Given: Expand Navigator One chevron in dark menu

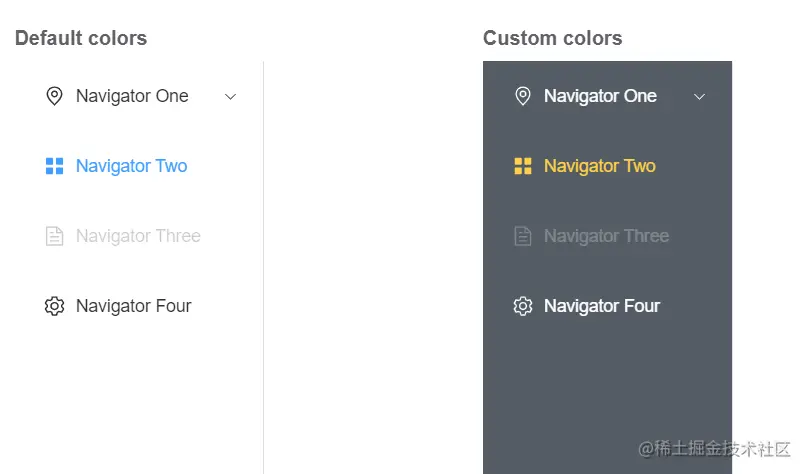Looking at the screenshot, I should (700, 97).
